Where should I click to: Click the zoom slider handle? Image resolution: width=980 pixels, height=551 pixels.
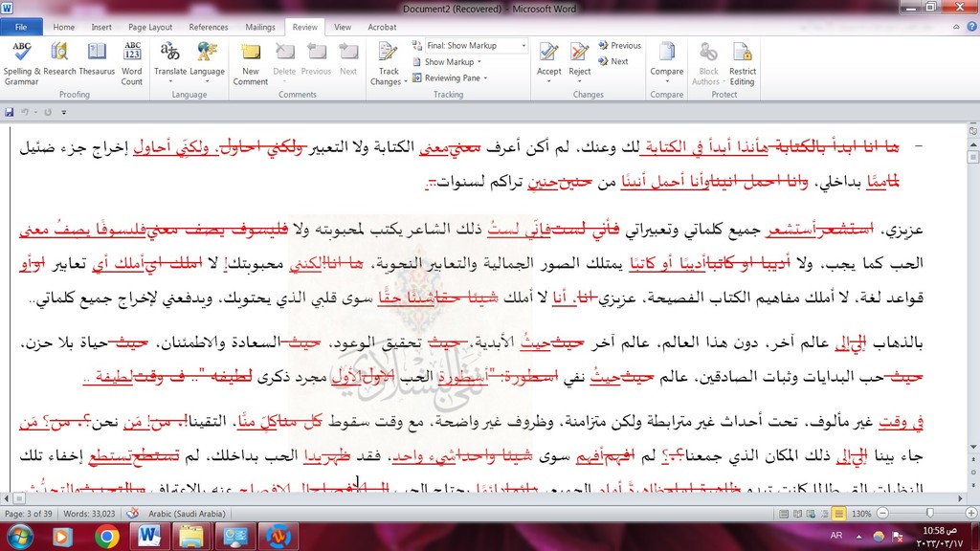930,514
